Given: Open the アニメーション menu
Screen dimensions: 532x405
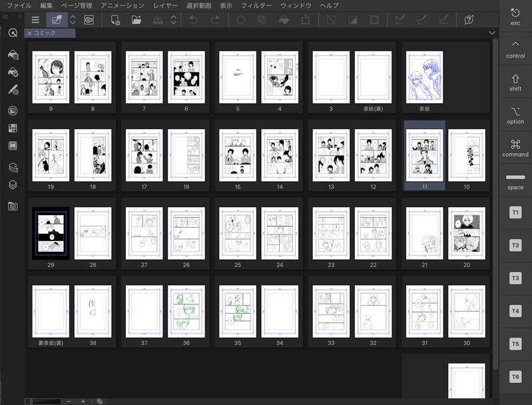Looking at the screenshot, I should (123, 5).
